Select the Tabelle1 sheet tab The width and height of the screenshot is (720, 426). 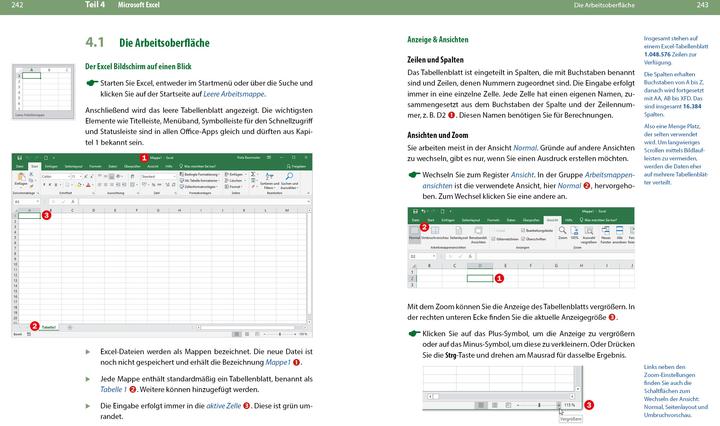(x=48, y=327)
